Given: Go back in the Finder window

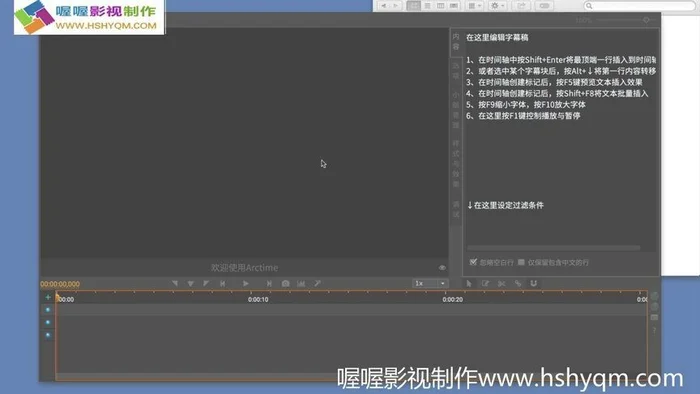Looking at the screenshot, I should coord(383,5).
